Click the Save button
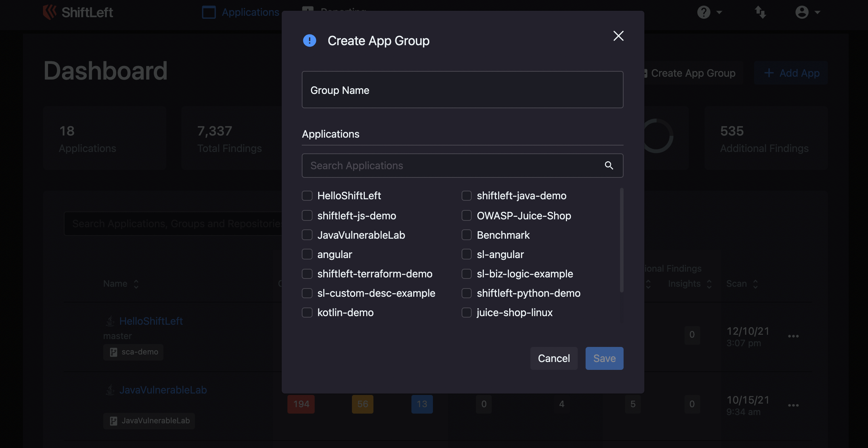 tap(604, 358)
